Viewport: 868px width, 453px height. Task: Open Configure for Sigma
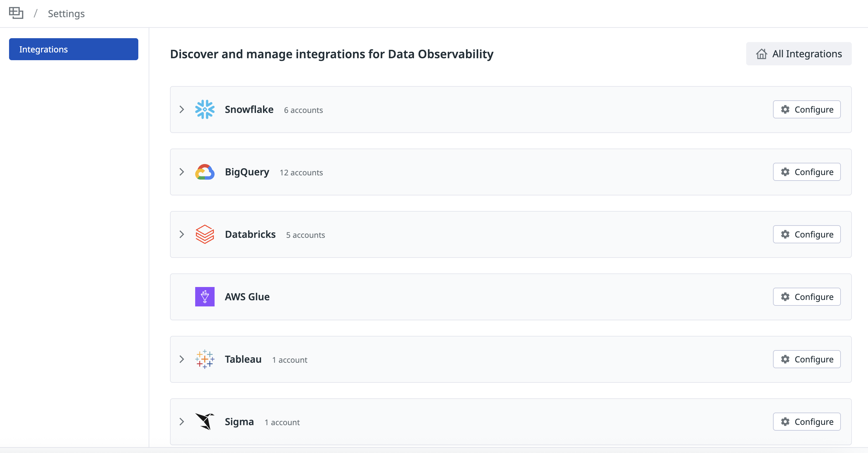[x=806, y=422]
